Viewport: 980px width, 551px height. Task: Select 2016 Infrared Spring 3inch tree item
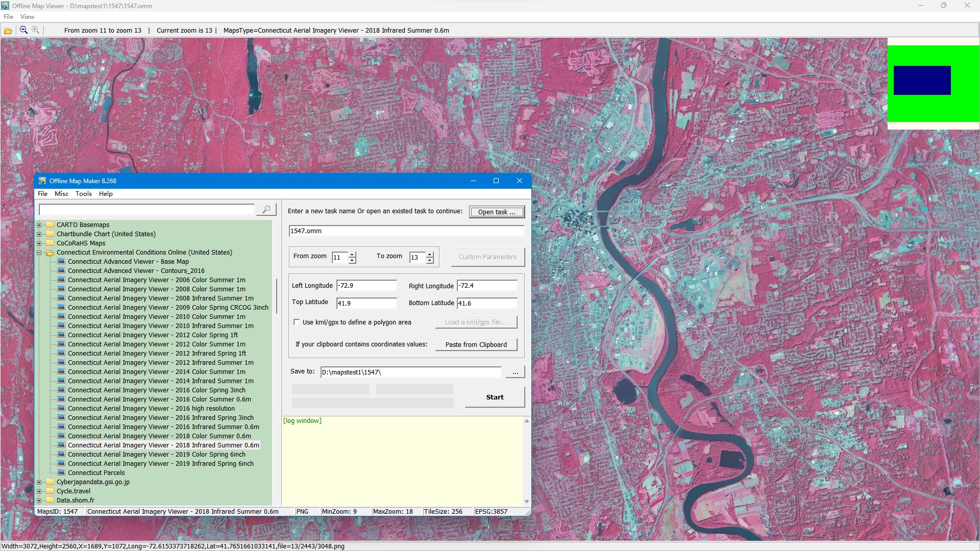(x=161, y=417)
